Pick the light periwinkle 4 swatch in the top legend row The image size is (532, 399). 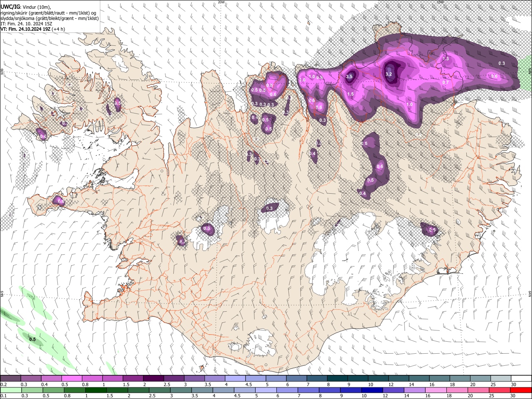tap(235, 379)
